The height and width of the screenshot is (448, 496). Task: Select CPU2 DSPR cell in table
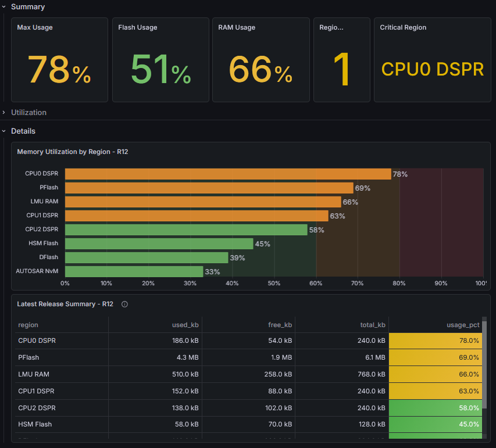62,408
